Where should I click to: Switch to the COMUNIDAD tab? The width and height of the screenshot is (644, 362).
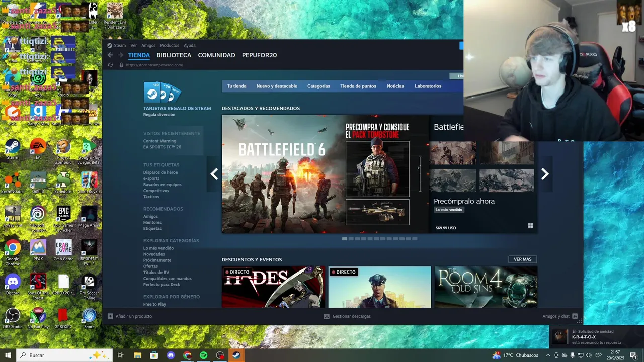pos(216,55)
